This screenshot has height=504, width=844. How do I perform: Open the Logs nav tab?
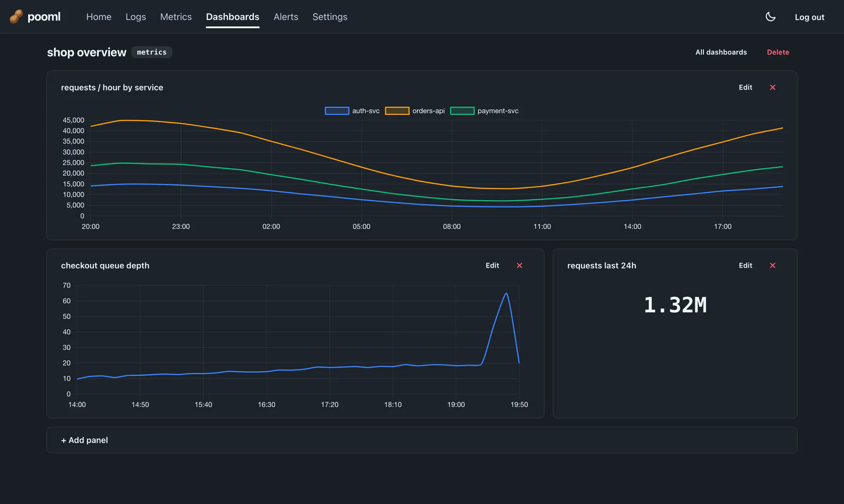(136, 17)
